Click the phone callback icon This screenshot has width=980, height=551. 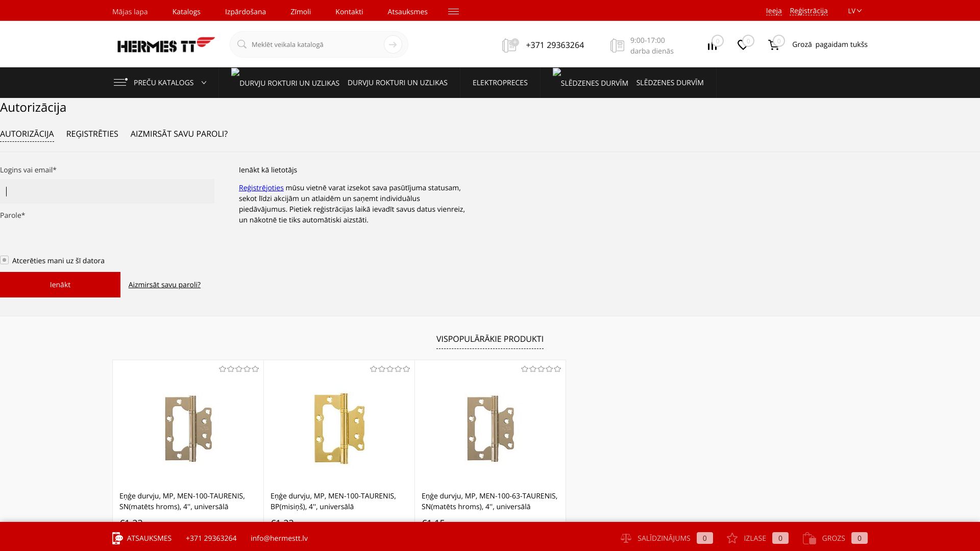click(509, 45)
